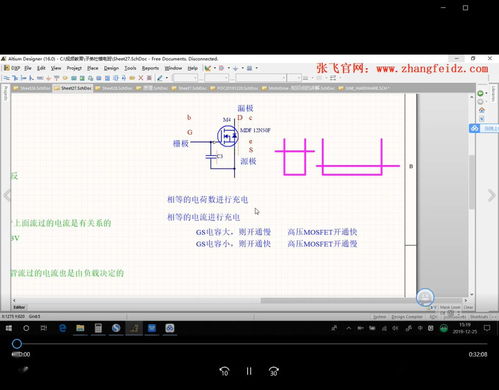This screenshot has width=499, height=390.
Task: Click the MOSFET M4 symbol on schematic
Action: pos(228,136)
